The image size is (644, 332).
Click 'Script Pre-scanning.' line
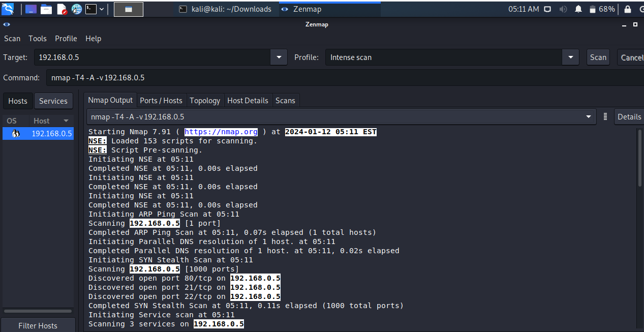145,150
